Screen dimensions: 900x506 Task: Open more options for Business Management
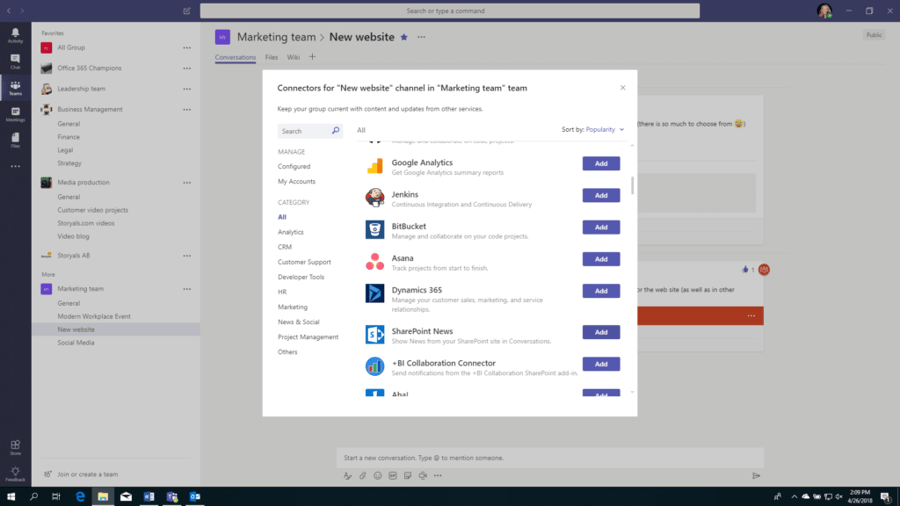click(x=187, y=110)
